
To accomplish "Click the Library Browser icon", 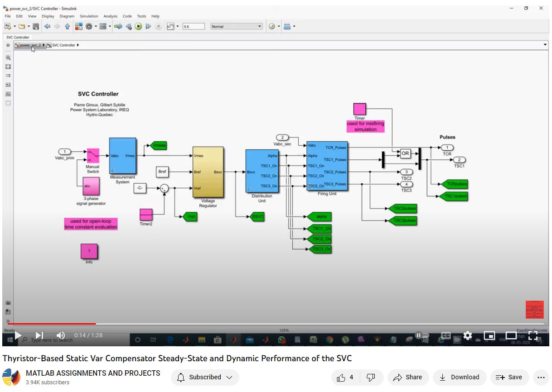I will tap(78, 27).
